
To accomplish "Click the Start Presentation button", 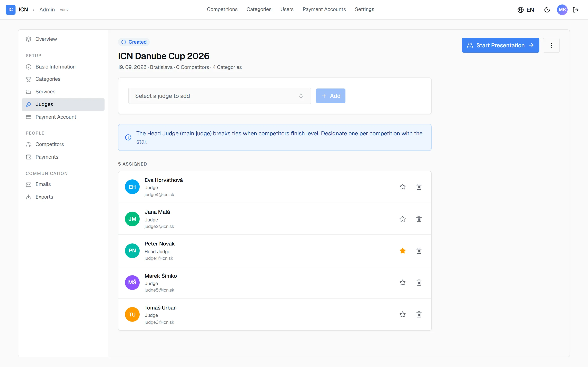I will click(500, 45).
